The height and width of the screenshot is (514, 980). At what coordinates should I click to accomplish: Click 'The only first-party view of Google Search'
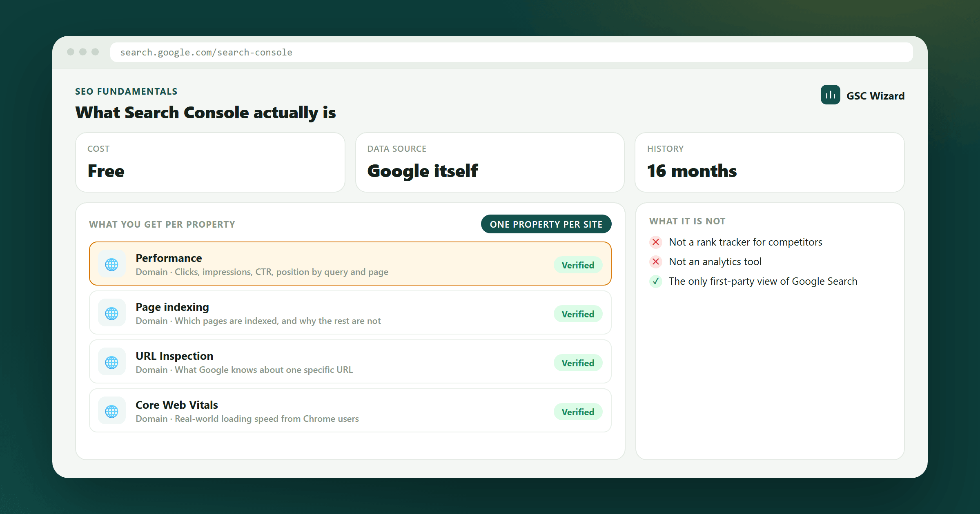point(763,281)
